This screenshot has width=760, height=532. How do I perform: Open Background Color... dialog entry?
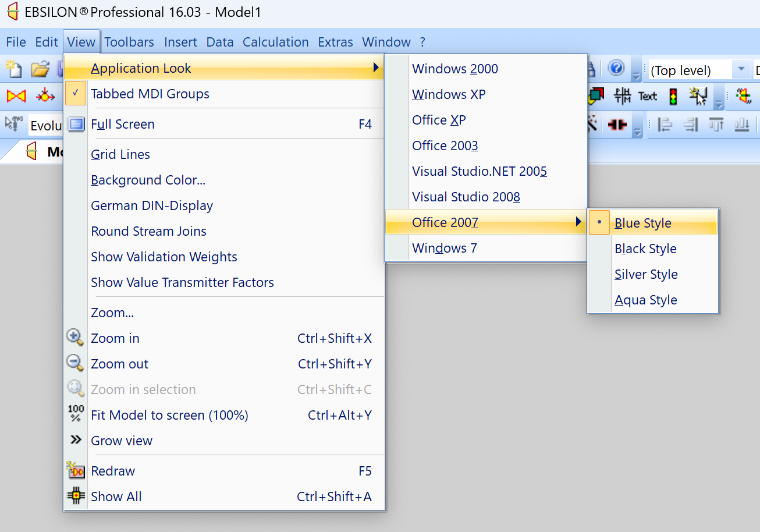tap(224, 180)
